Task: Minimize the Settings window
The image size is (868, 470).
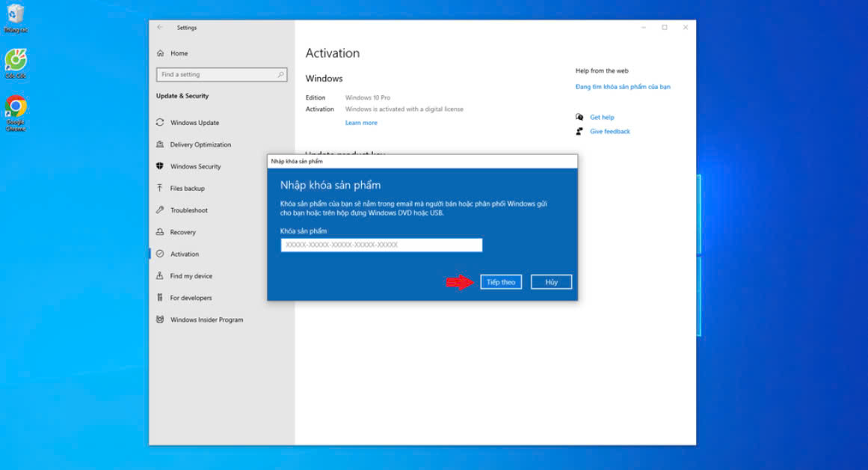Action: click(643, 27)
